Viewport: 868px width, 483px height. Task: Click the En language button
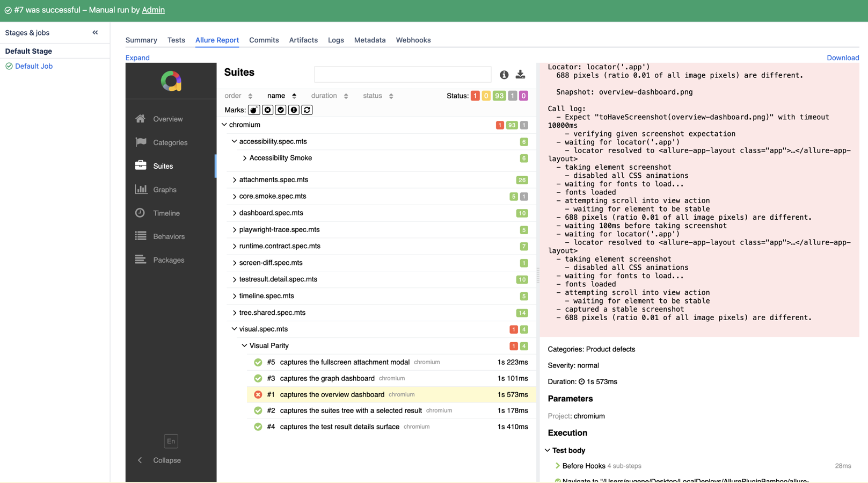[171, 441]
